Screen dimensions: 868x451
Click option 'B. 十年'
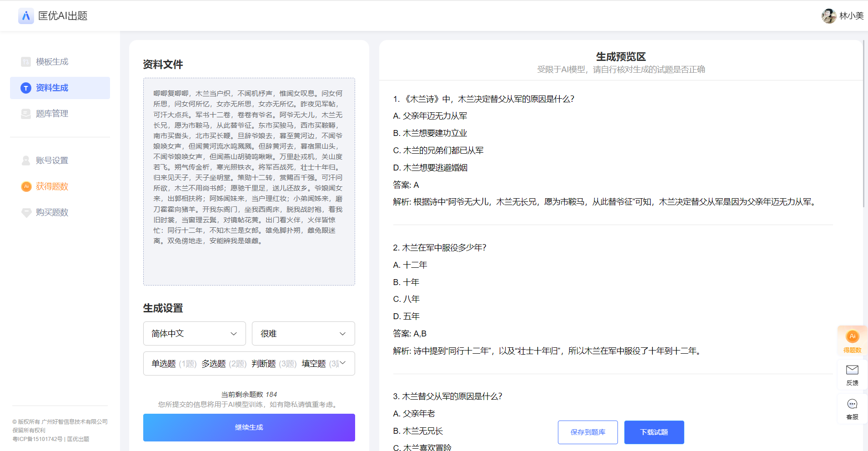click(406, 282)
